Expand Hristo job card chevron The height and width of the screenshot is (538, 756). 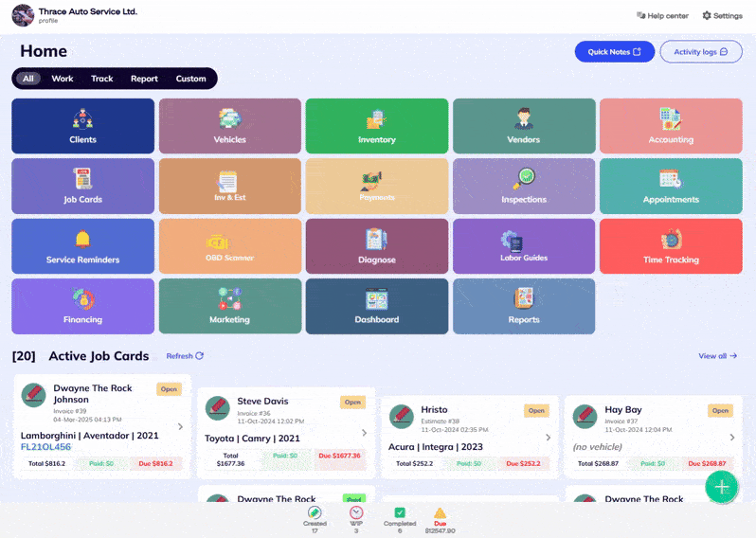[x=549, y=438]
